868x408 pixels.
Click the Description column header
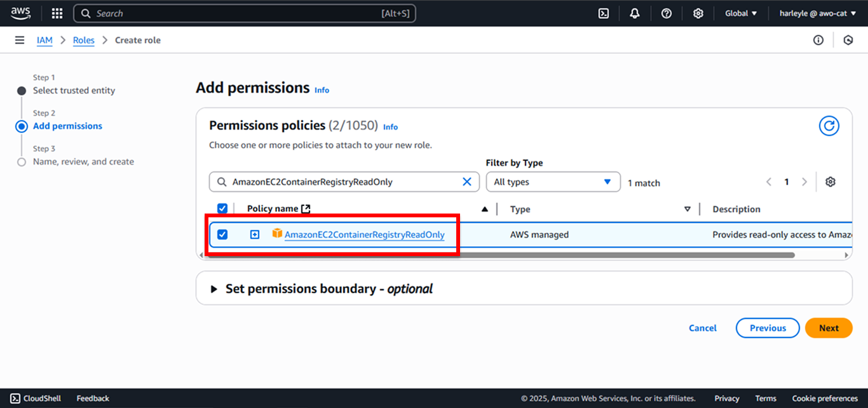pyautogui.click(x=736, y=209)
